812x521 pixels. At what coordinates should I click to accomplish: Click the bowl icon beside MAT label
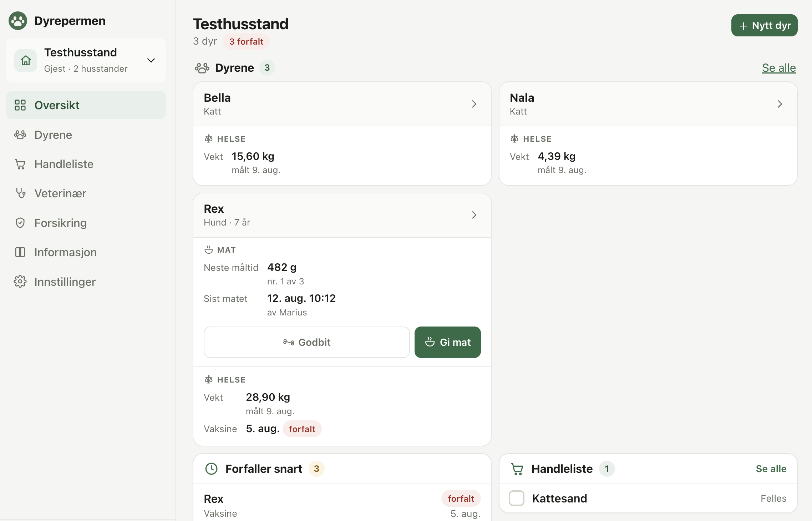[x=209, y=250]
